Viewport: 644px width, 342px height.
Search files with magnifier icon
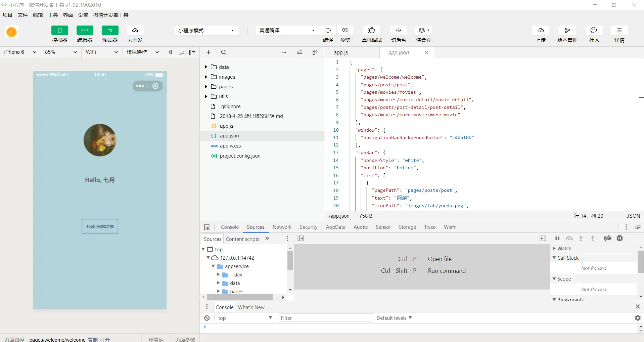click(224, 52)
